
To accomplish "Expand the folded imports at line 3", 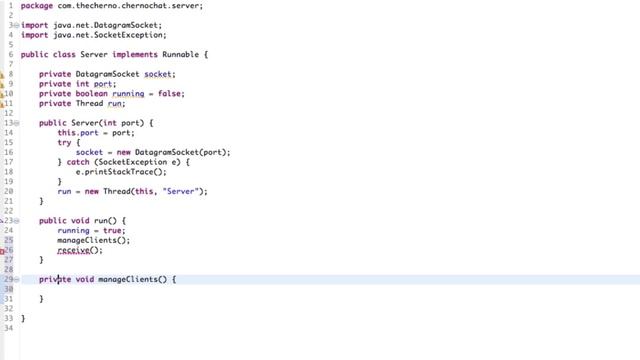I will [17, 25].
